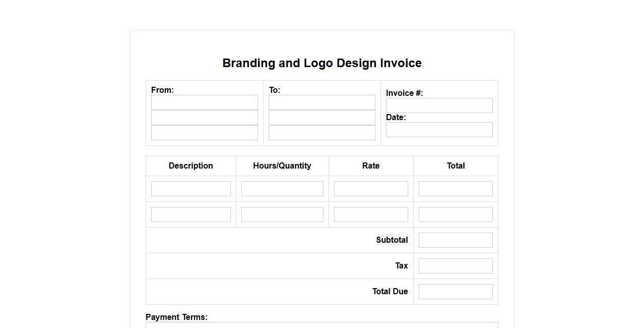Viewport: 644px width, 328px height.
Task: Click the first row Rate field
Action: click(371, 189)
